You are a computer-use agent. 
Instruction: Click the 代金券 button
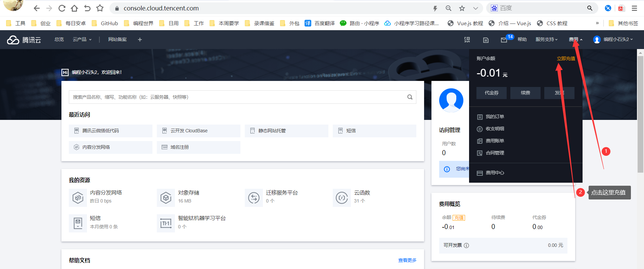(492, 93)
